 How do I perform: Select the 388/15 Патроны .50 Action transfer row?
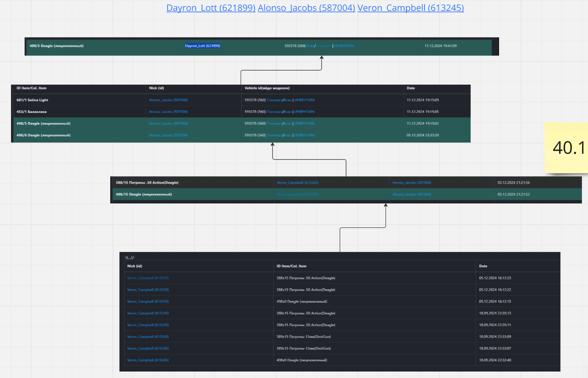(147, 183)
